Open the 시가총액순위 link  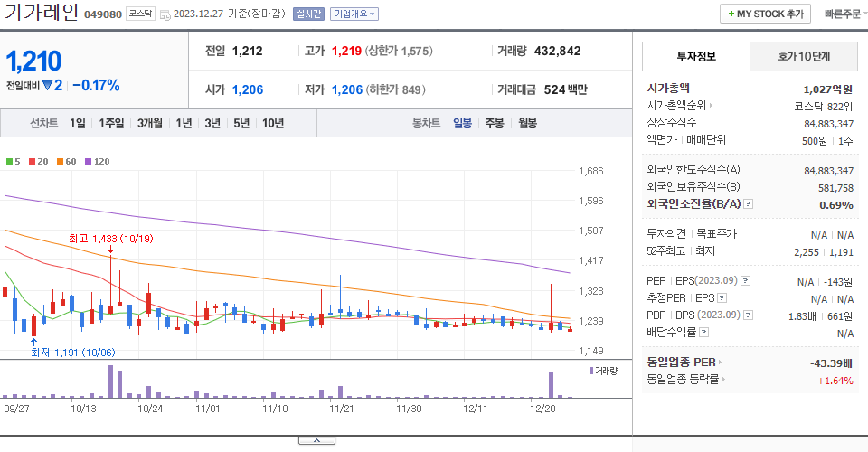679,105
